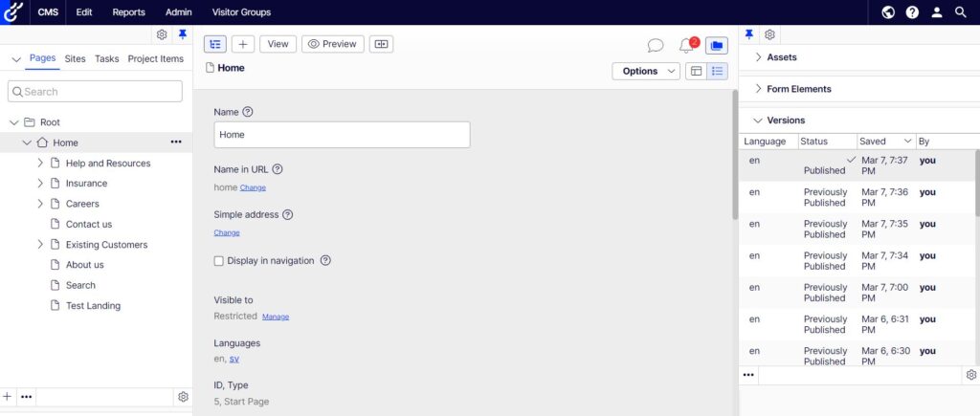Click the globe icon in top bar
The image size is (980, 416).
888,12
